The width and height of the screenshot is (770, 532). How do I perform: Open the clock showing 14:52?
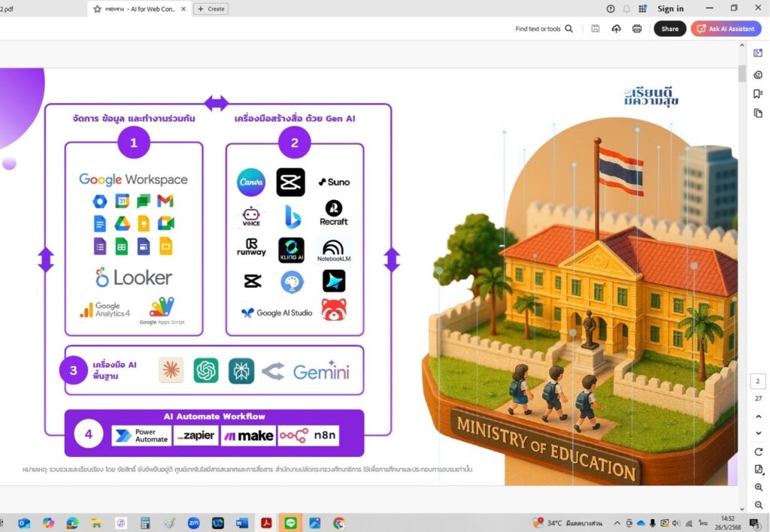(x=728, y=523)
